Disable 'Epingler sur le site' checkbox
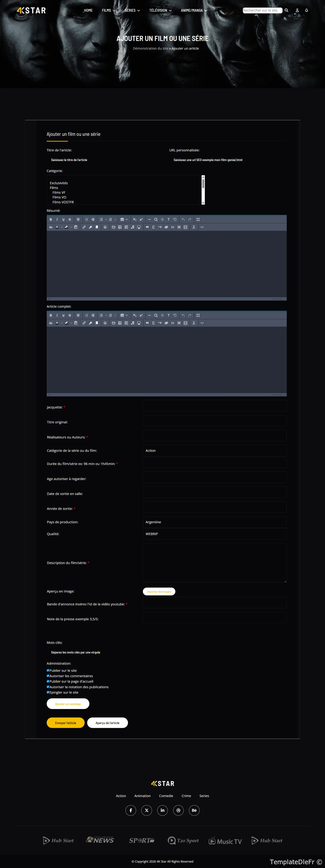Screen dimensions: 325x868 (x=48, y=692)
